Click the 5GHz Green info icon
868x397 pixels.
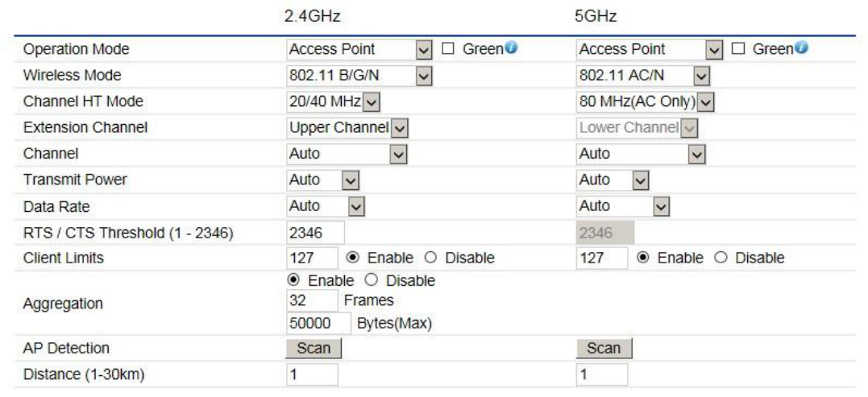click(801, 48)
